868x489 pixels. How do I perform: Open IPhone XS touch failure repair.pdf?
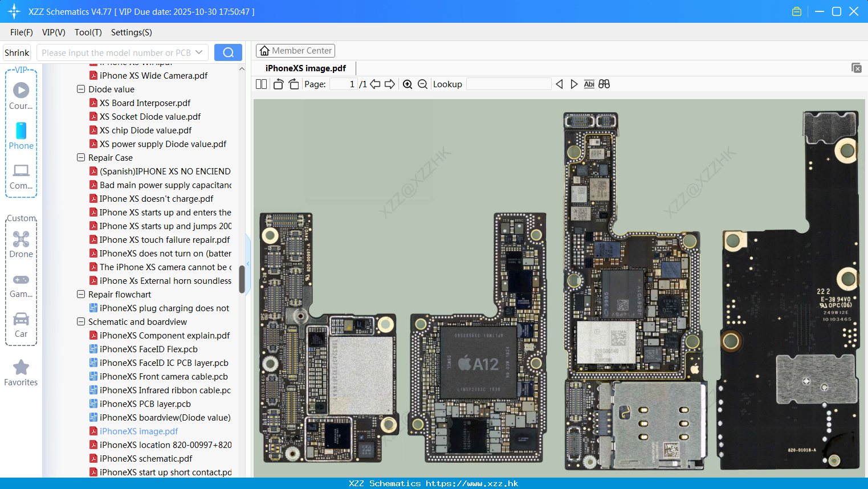(165, 239)
